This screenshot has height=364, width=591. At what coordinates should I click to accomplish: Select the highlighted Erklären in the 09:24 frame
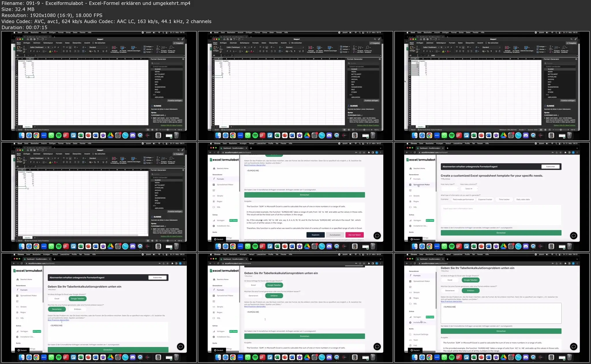point(274,296)
